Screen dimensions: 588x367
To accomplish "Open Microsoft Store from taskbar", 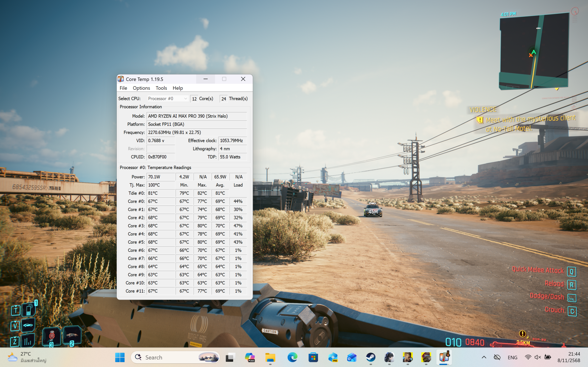I will (313, 357).
